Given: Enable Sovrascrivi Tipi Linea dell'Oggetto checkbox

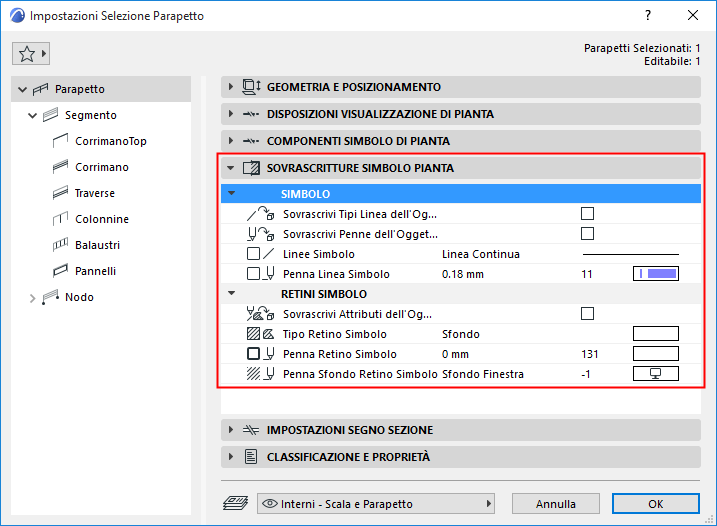Looking at the screenshot, I should [x=587, y=214].
